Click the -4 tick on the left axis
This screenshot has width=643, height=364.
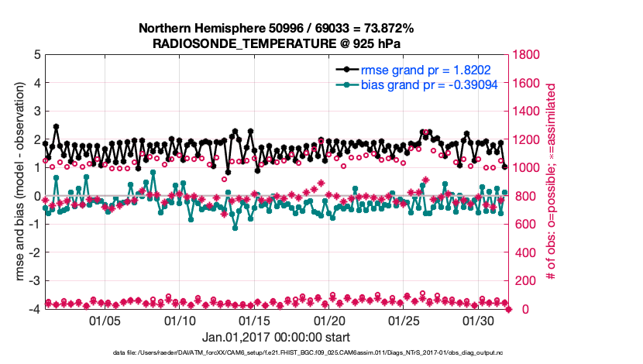click(x=35, y=309)
